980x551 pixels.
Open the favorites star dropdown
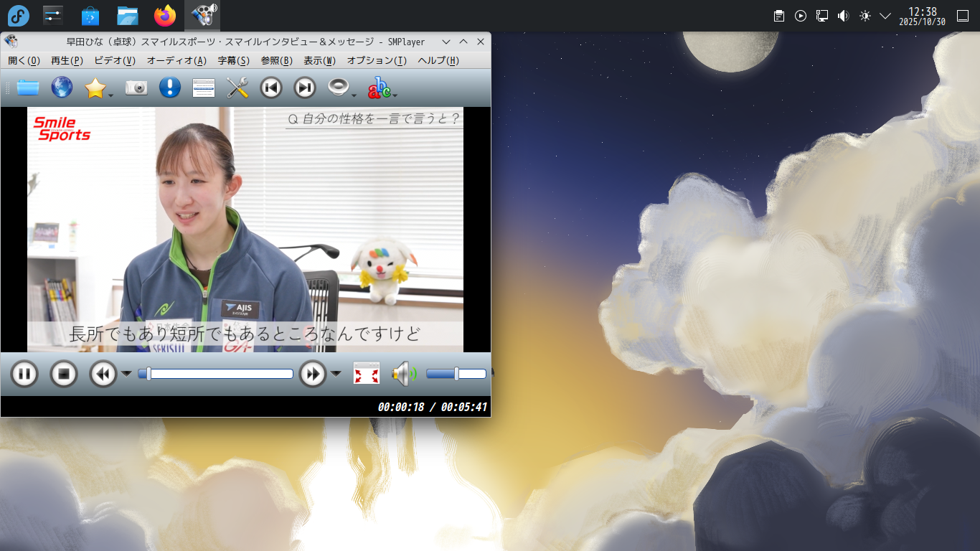coord(99,88)
